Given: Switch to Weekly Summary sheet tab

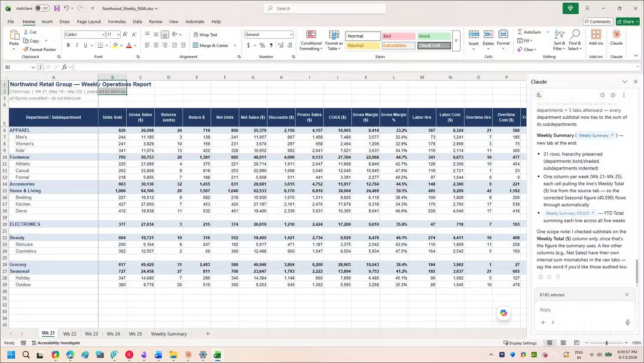Looking at the screenshot, I should click(169, 334).
